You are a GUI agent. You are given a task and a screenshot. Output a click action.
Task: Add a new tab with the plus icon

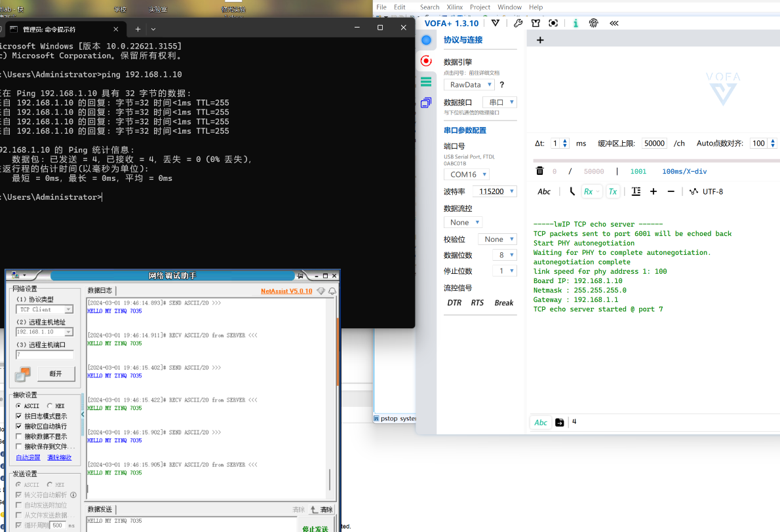[540, 40]
